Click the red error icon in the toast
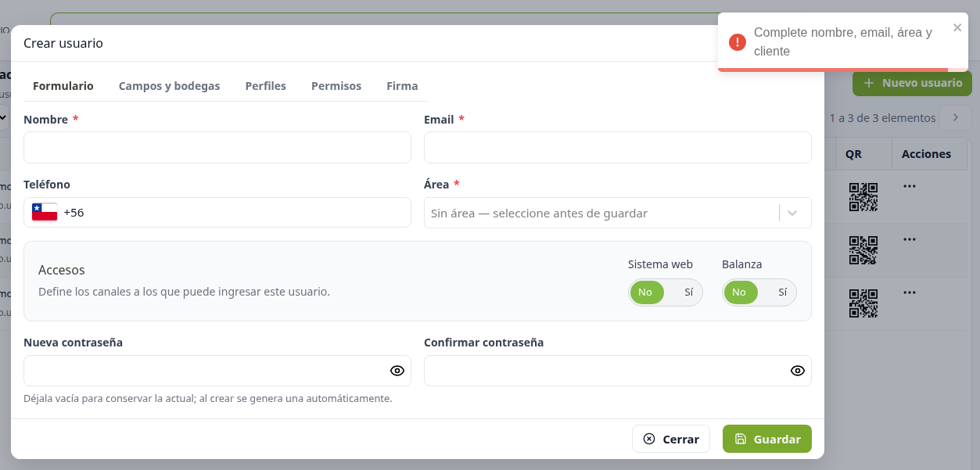 (x=737, y=42)
